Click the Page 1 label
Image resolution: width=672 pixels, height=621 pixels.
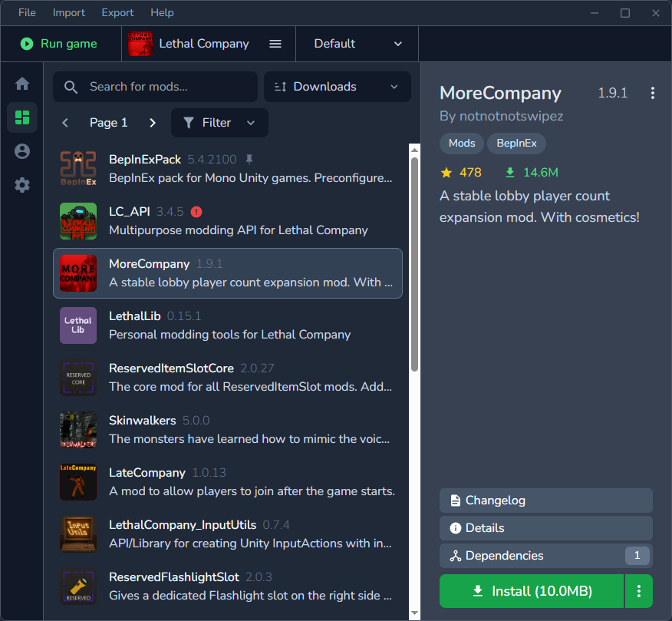point(108,123)
